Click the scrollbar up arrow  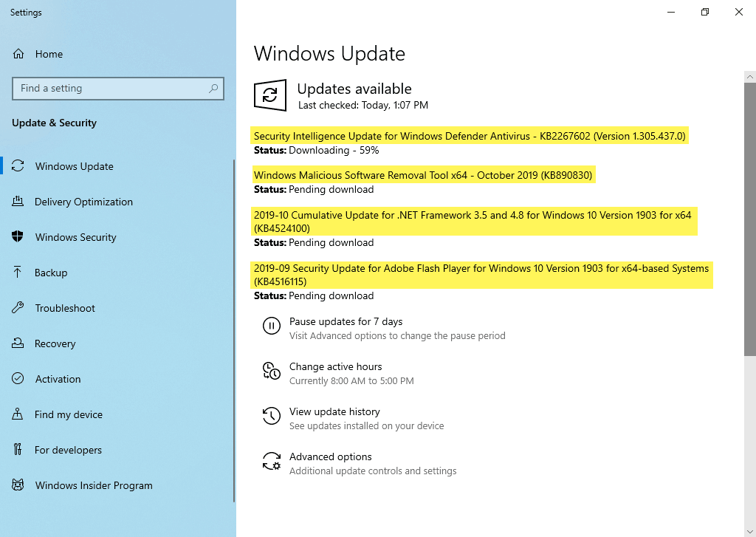point(750,77)
